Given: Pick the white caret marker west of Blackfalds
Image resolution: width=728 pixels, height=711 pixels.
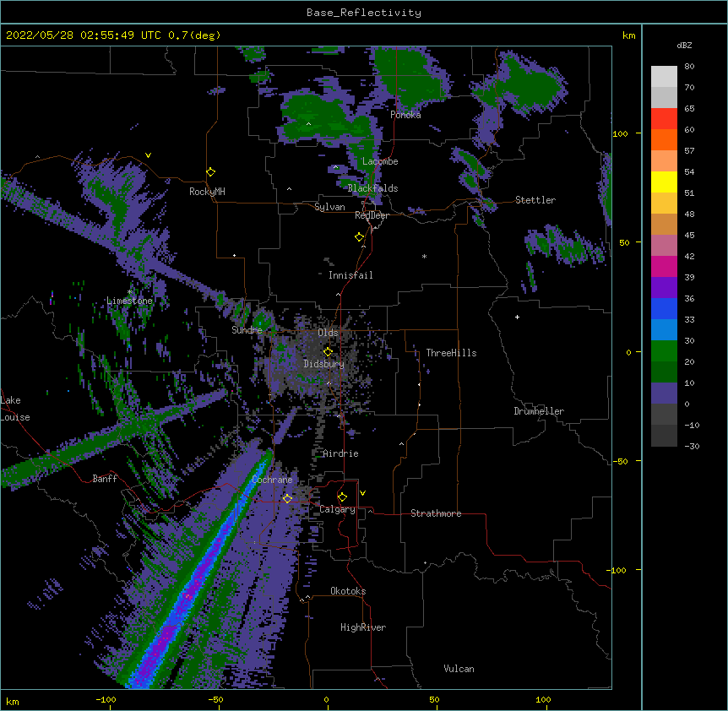Looking at the screenshot, I should tap(289, 189).
